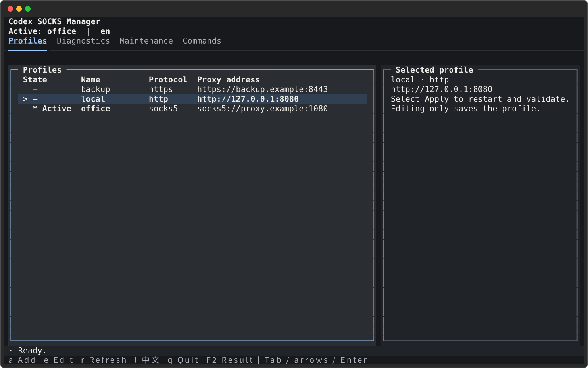Click the https protocol cell for backup
588x368 pixels.
[x=161, y=89]
